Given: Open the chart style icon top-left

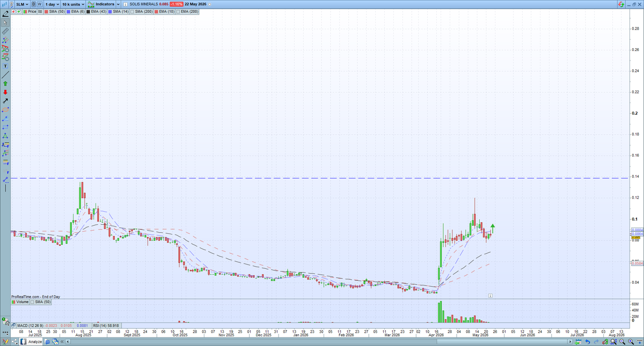Looking at the screenshot, I should point(4,4).
